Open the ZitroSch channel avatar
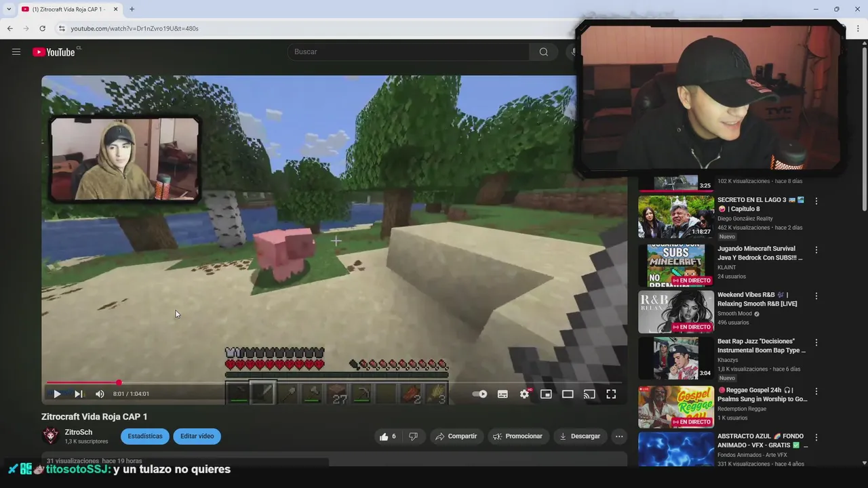The width and height of the screenshot is (868, 488). pyautogui.click(x=50, y=436)
